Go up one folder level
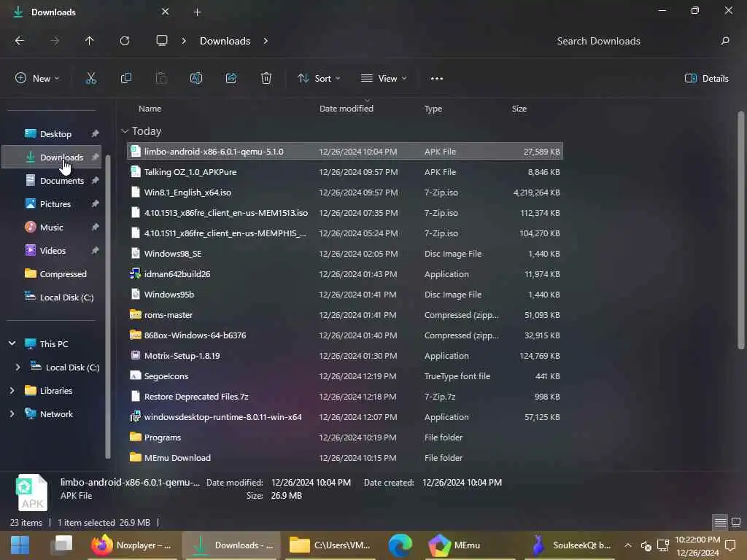747x560 pixels. click(x=89, y=41)
